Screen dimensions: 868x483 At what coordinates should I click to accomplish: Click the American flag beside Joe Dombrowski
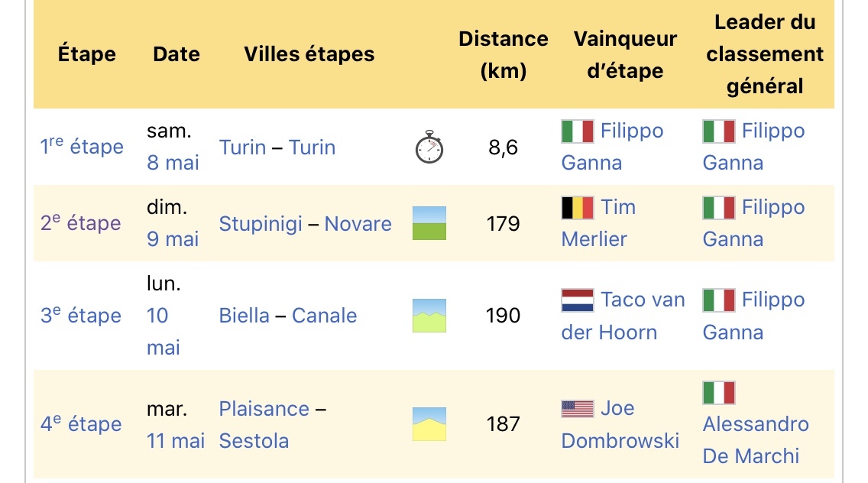click(x=578, y=409)
